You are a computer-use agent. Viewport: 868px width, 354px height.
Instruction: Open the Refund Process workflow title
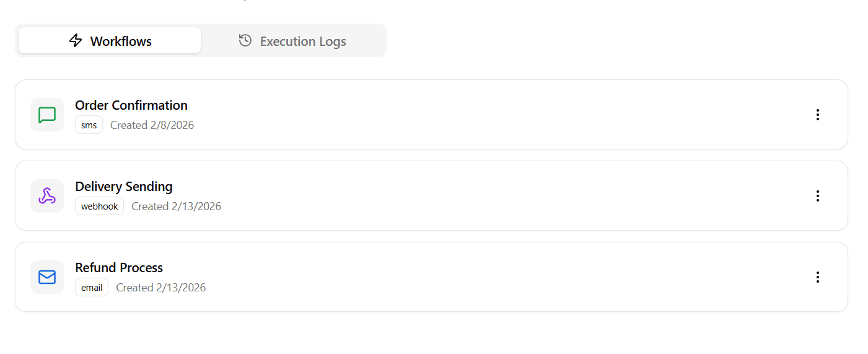click(x=119, y=268)
